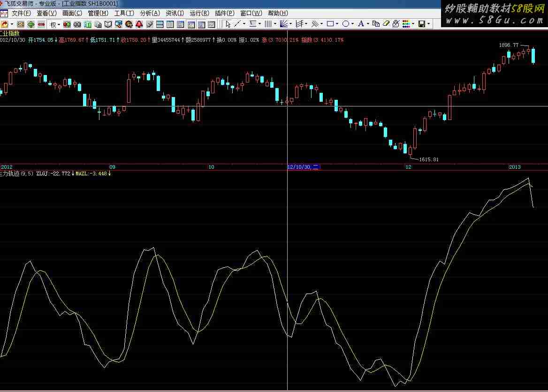The height and width of the screenshot is (392, 548).
Task: Click the red double-arrow horizontal icon
Action: tap(41, 24)
